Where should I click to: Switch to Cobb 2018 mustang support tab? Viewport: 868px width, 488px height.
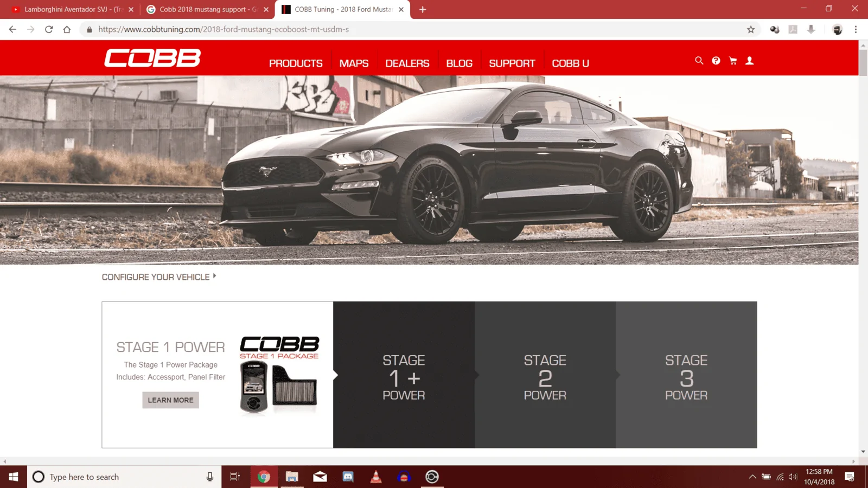(206, 9)
